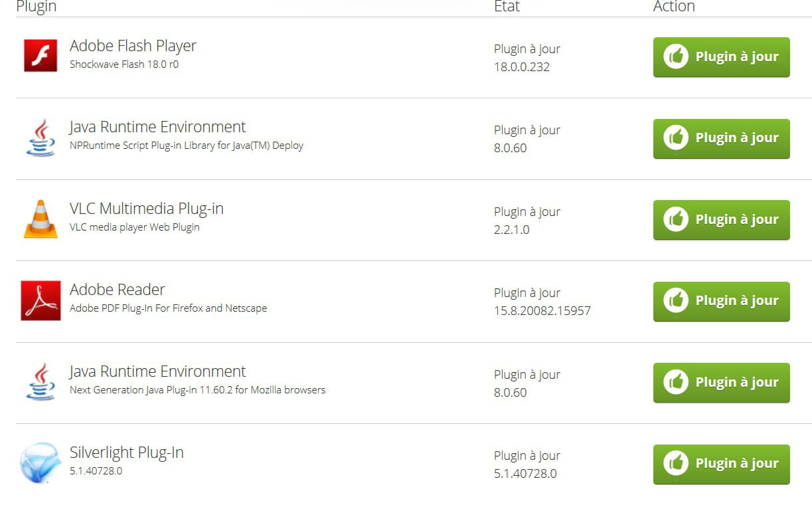812x511 pixels.
Task: Click the VLC traffic cone icon
Action: (41, 219)
